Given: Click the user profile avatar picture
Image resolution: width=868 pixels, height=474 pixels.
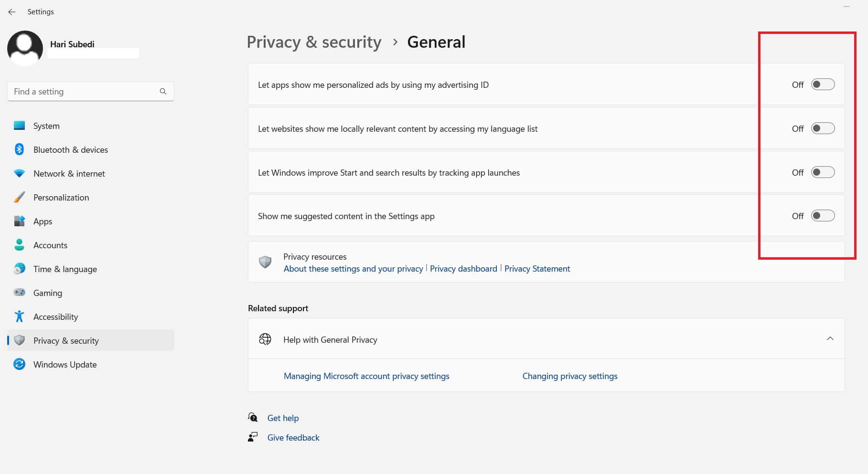Looking at the screenshot, I should (x=25, y=48).
